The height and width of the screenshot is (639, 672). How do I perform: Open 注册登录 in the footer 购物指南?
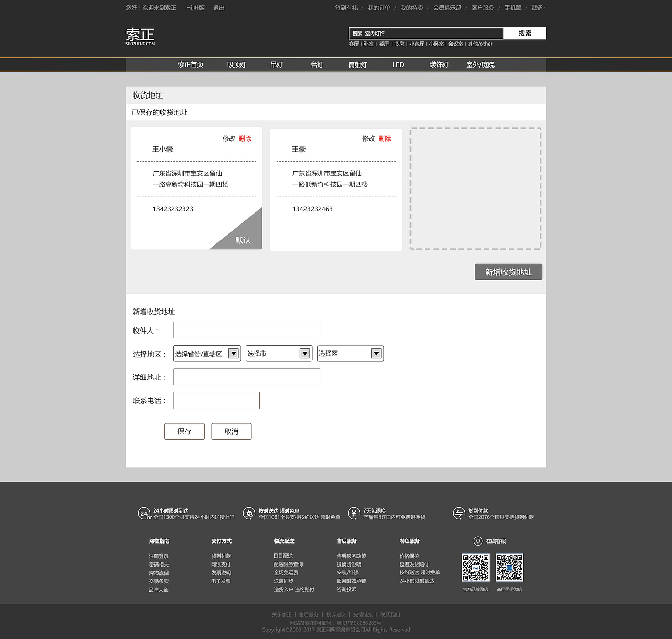point(159,556)
